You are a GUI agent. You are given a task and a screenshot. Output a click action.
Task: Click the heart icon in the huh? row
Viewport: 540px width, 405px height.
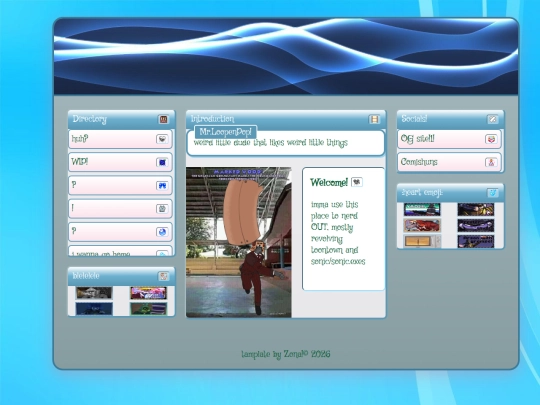(162, 139)
